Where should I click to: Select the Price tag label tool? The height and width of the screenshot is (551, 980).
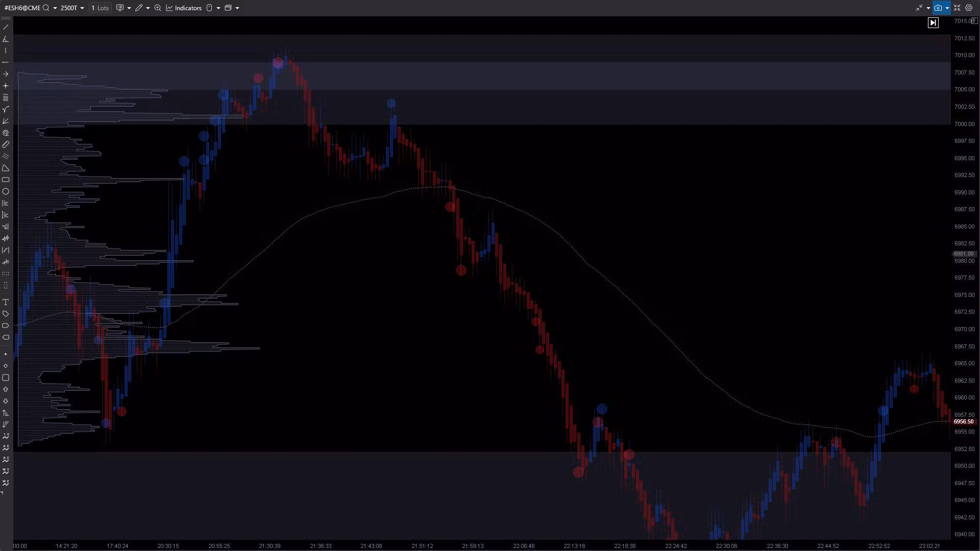(6, 314)
